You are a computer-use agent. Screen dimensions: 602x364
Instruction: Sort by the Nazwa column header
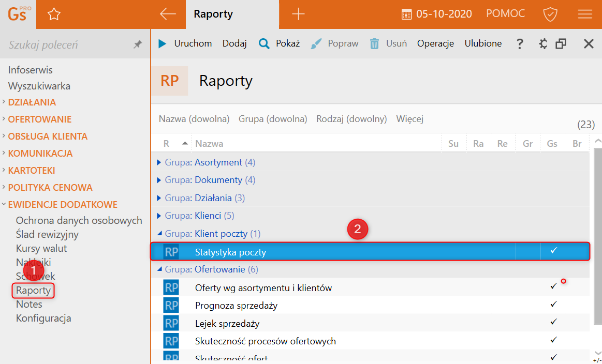tap(209, 144)
